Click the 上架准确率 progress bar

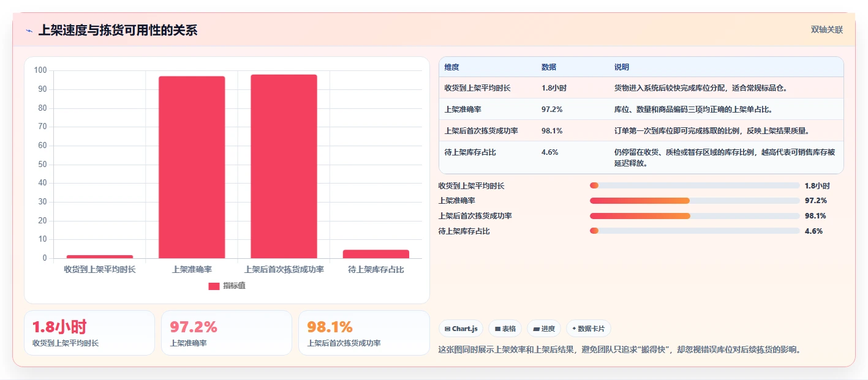click(695, 201)
